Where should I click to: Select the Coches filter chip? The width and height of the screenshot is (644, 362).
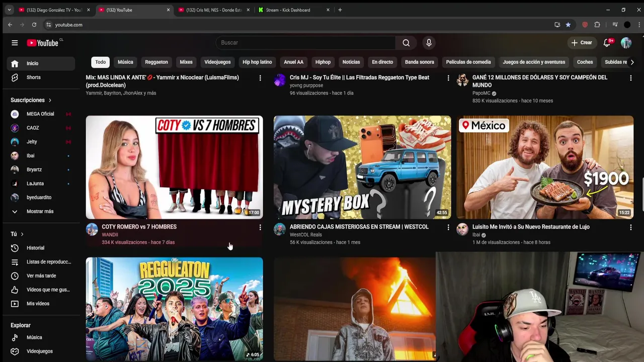pos(585,62)
